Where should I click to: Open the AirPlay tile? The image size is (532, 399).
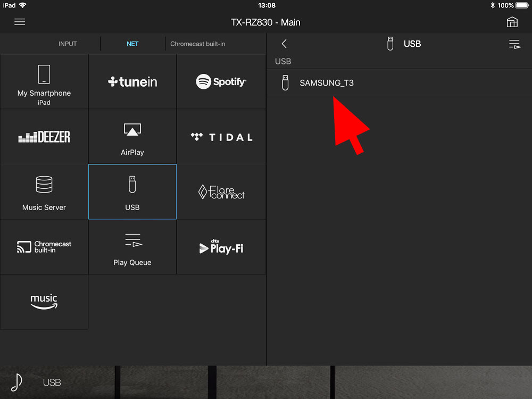(x=132, y=137)
